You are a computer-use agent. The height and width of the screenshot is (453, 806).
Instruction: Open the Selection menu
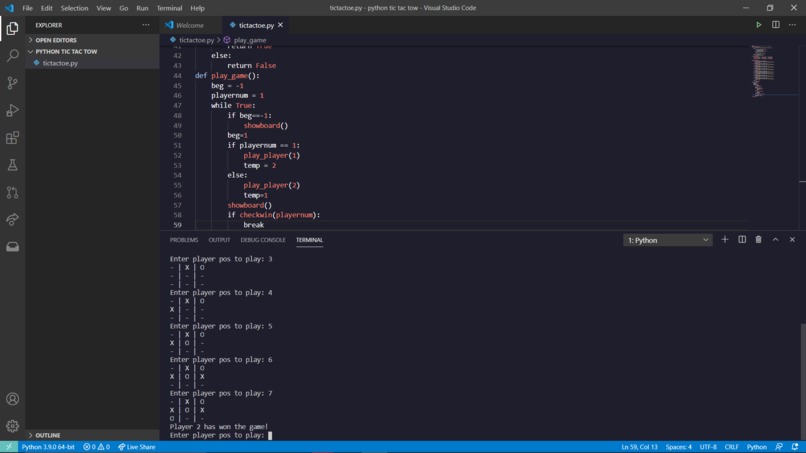(x=75, y=8)
